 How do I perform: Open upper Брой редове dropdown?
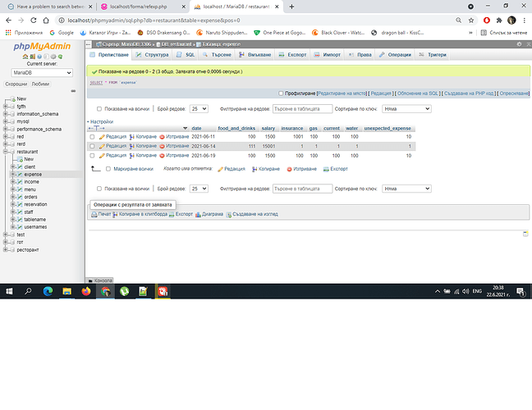tap(199, 109)
